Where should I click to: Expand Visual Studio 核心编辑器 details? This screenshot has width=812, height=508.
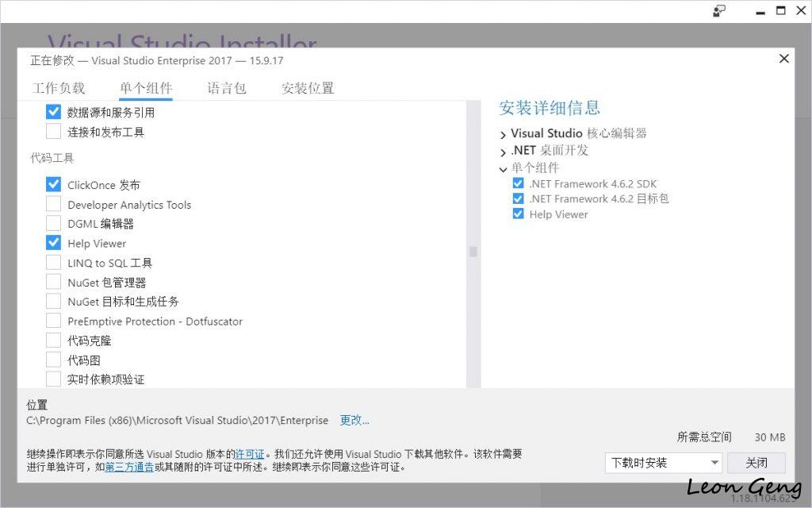(503, 135)
